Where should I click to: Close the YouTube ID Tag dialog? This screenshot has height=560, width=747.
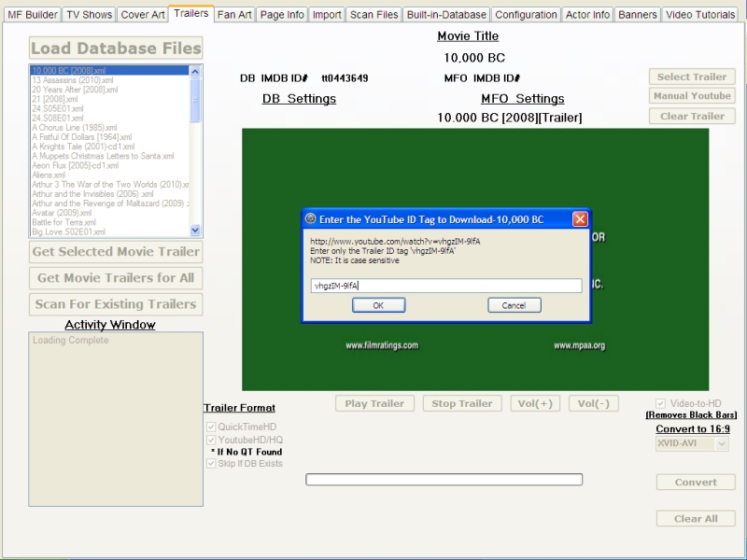click(x=580, y=218)
